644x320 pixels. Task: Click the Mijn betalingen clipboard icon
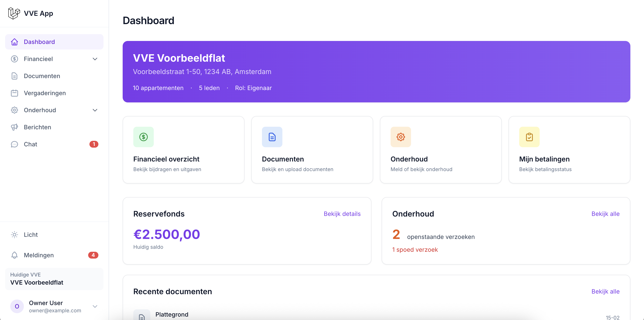coord(529,137)
